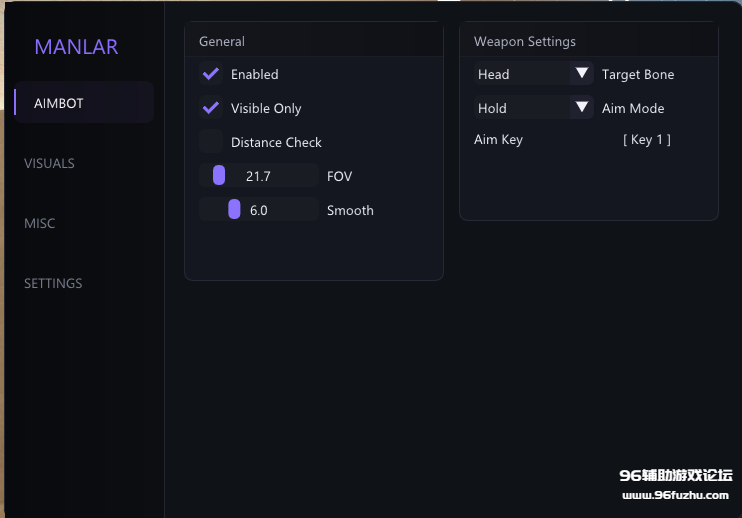Open the Hold combo box
The height and width of the screenshot is (518, 742).
(x=522, y=108)
